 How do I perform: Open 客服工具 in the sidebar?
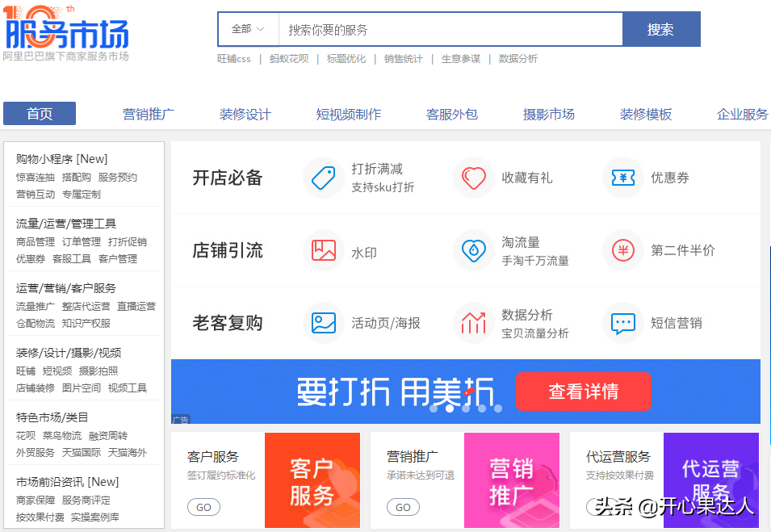(71, 258)
